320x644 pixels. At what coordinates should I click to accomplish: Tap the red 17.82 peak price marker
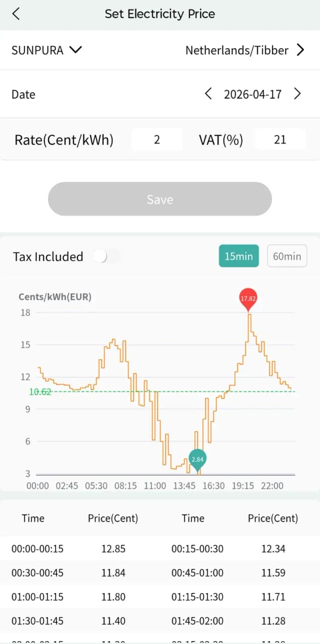pos(248,298)
